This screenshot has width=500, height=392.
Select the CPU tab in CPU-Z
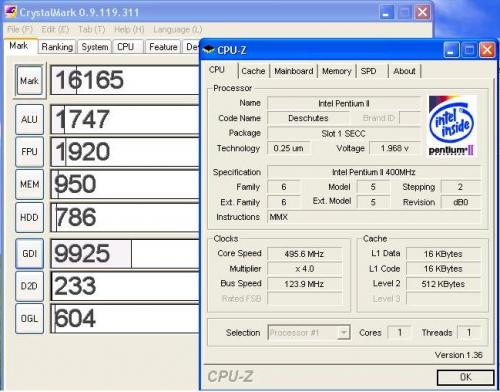click(220, 70)
